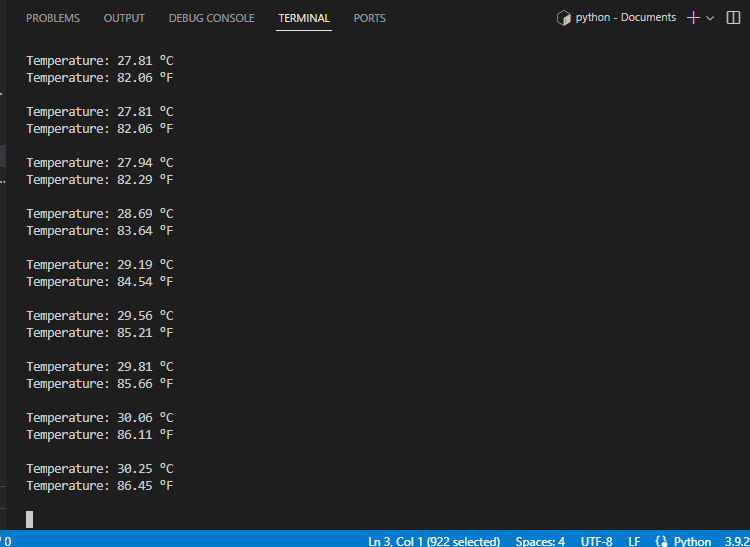Change end of line sequence LF

pos(634,541)
